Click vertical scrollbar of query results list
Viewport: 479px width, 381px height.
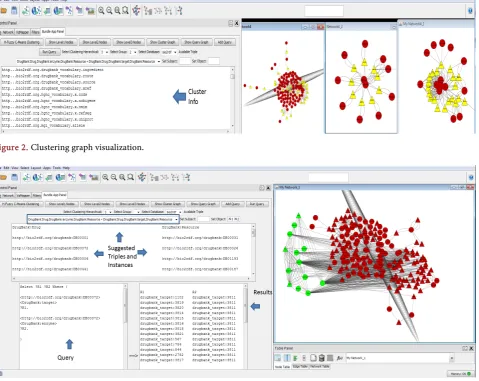point(246,327)
